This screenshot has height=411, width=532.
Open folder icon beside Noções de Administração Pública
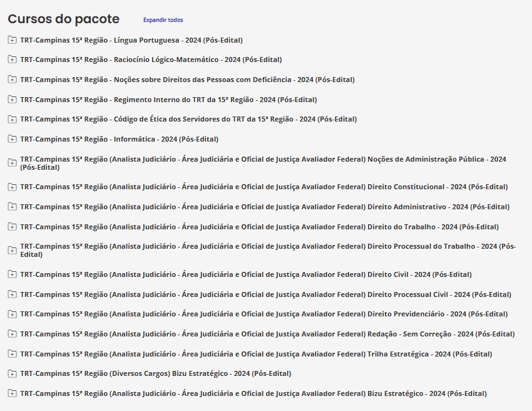13,163
